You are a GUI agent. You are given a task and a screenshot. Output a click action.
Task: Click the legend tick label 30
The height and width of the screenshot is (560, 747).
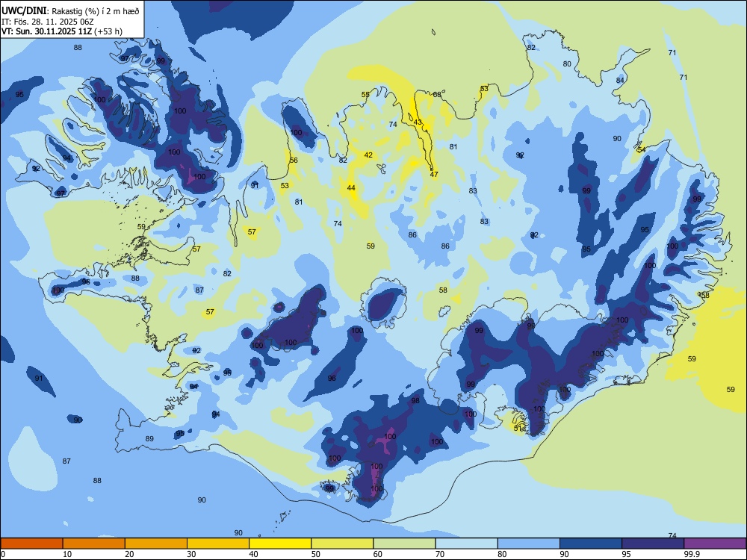coord(191,554)
